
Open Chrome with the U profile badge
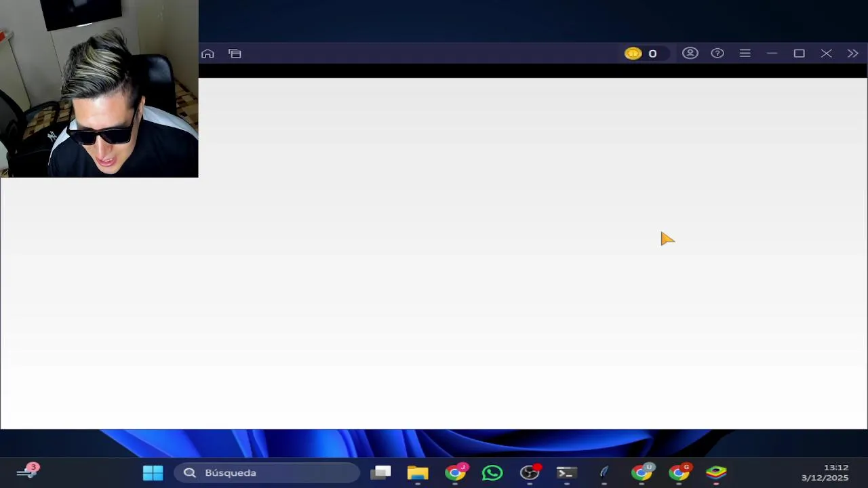click(x=642, y=472)
